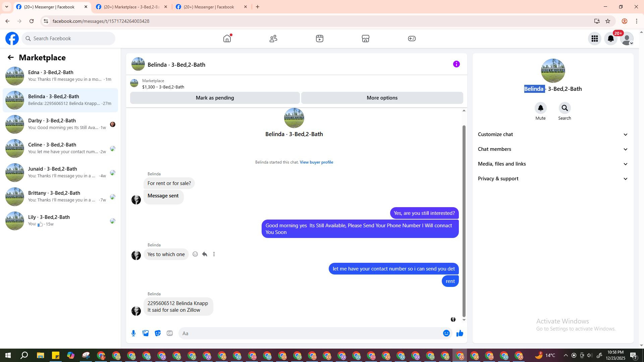The height and width of the screenshot is (362, 644).
Task: Open the Edna 3-Bed,2-Bath conversation
Action: (60, 76)
